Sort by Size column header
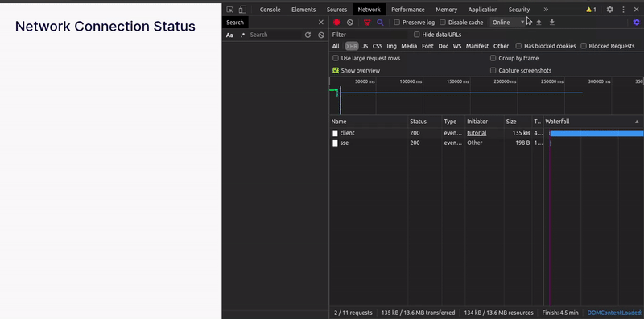 518,122
